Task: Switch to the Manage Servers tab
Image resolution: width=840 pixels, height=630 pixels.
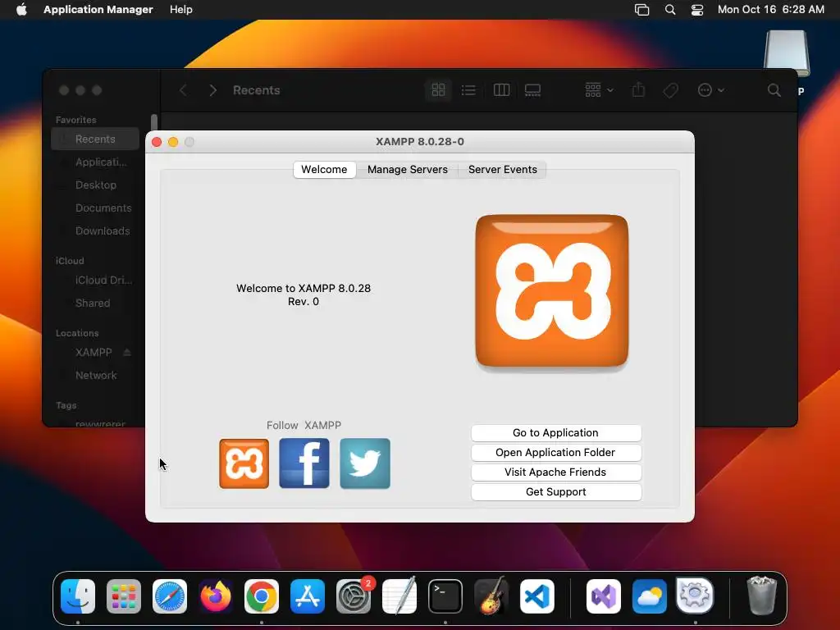Action: pos(407,169)
